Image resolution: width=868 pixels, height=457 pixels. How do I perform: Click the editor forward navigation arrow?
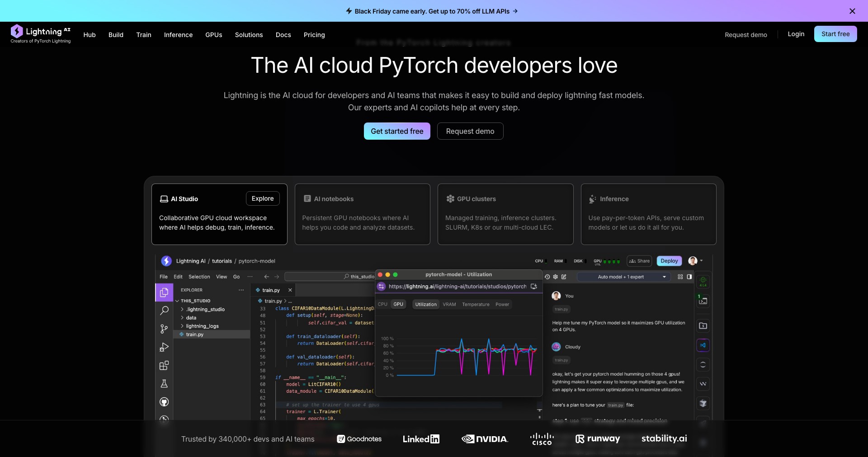[x=277, y=277]
